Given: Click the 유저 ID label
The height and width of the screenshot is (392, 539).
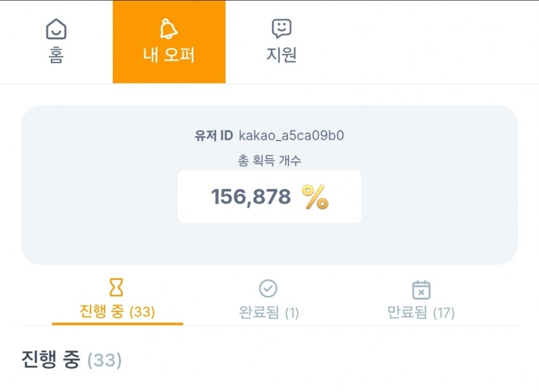Looking at the screenshot, I should click(x=214, y=136).
